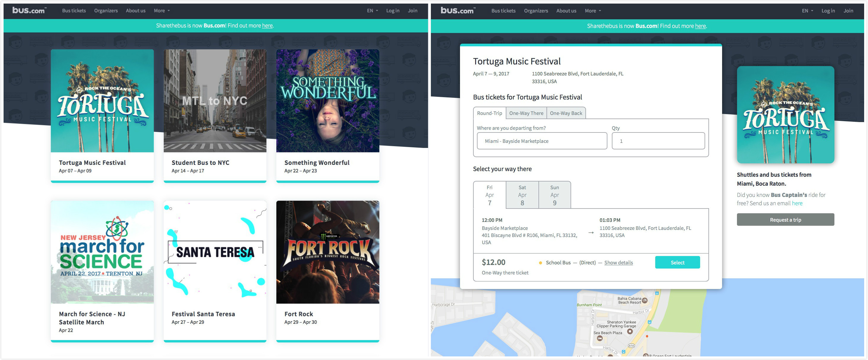Click 'Festival Santa Teresa' title
The image size is (868, 360).
[x=203, y=314]
